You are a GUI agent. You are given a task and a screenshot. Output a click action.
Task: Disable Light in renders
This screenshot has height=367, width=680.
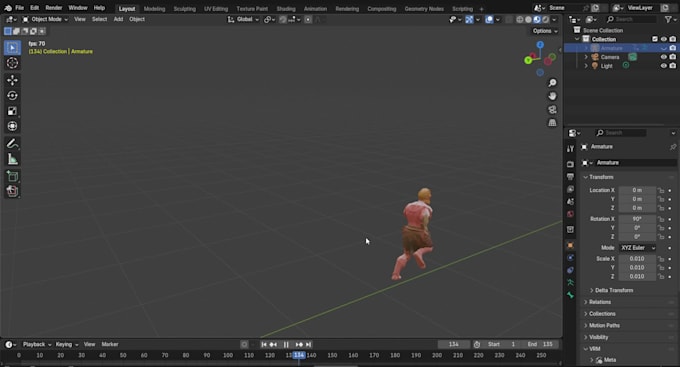(x=673, y=66)
